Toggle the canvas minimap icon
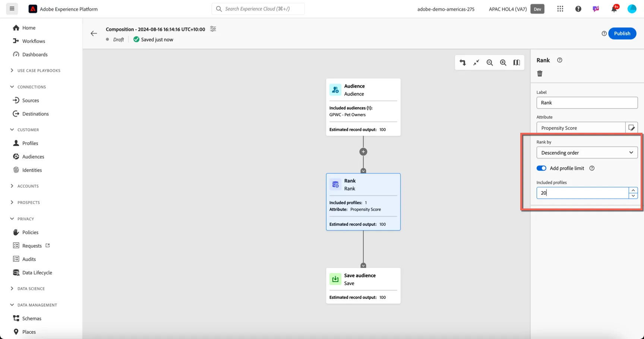Image resolution: width=644 pixels, height=339 pixels. [x=517, y=63]
